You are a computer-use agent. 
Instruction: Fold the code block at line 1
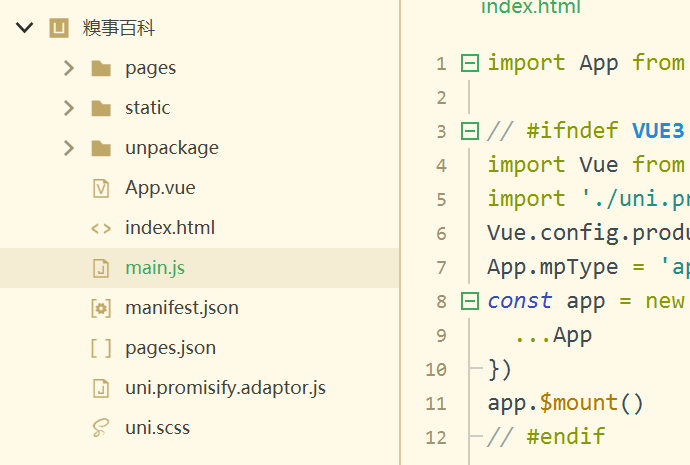[469, 63]
